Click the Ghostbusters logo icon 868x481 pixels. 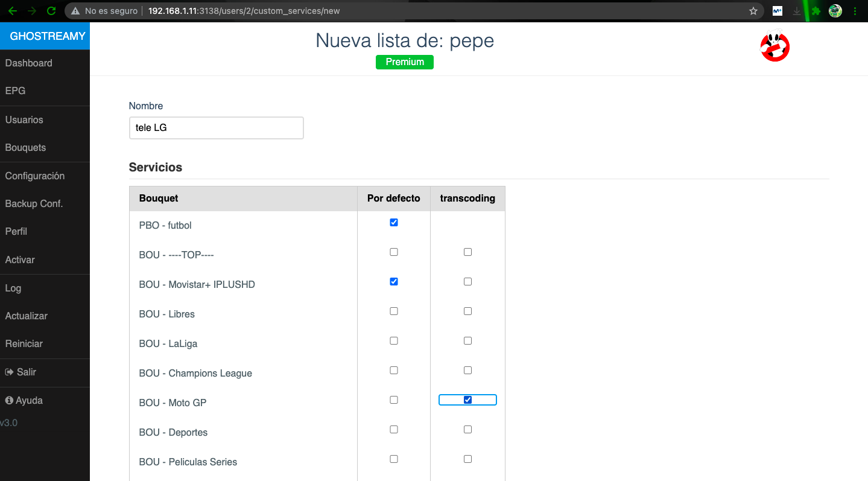[775, 46]
